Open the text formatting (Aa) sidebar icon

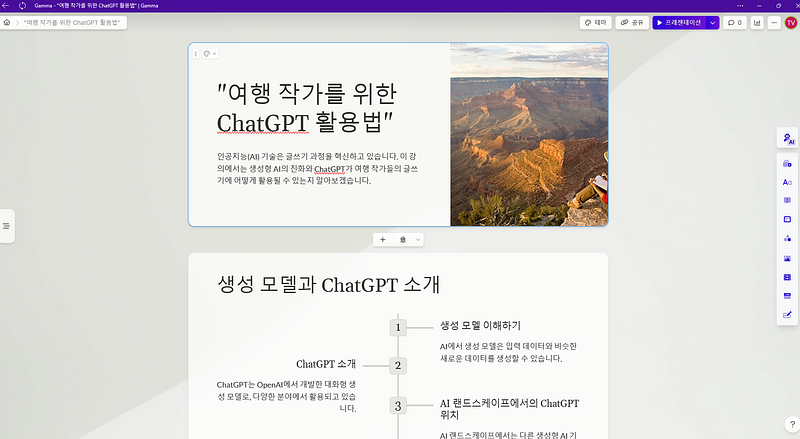(787, 182)
